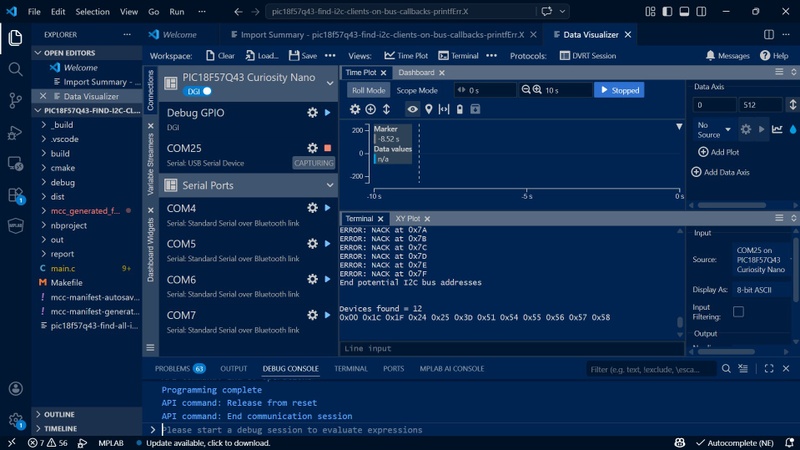
Task: Click Add Plot
Action: [718, 152]
